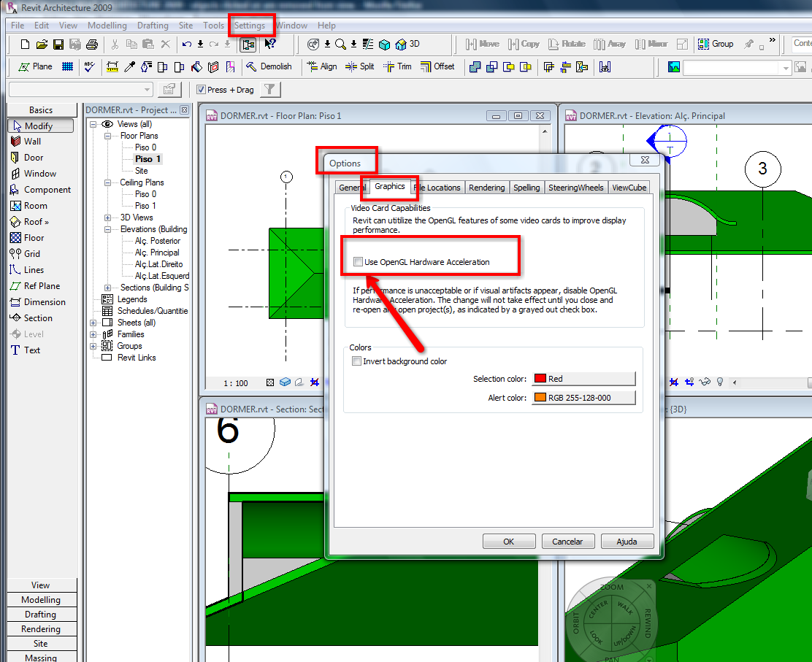
Task: Expand the Families node
Action: click(93, 335)
